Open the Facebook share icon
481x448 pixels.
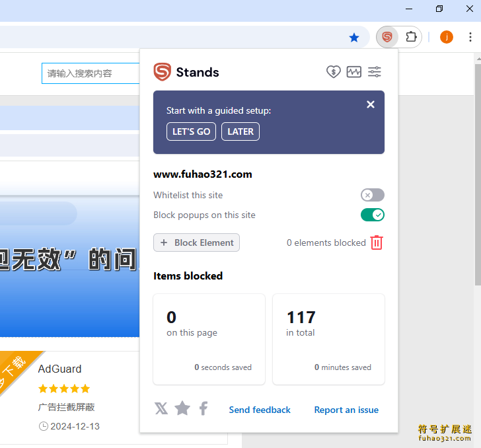coord(203,408)
